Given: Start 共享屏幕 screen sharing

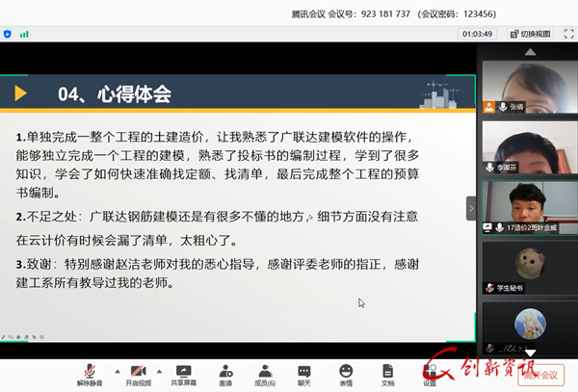Looking at the screenshot, I should [184, 375].
